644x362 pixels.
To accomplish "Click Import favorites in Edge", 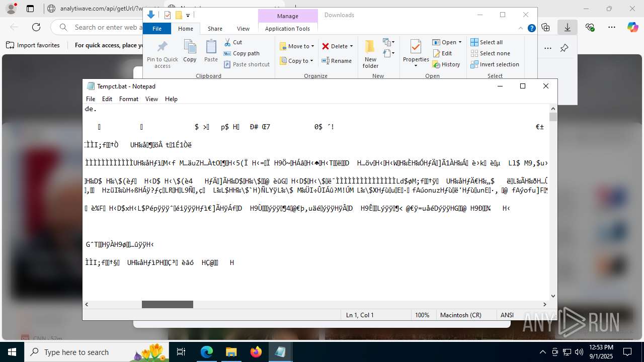I will (x=33, y=45).
